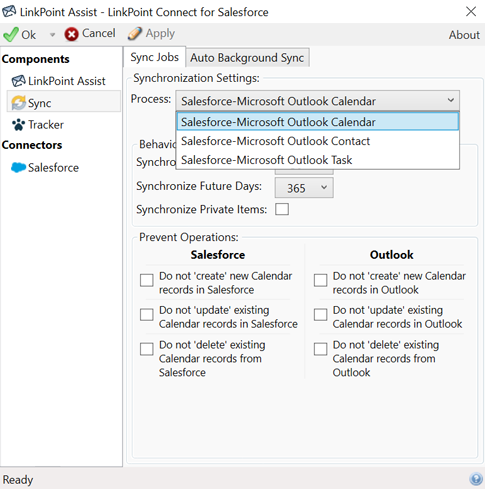The image size is (485, 489).
Task: Click the green checkmark Ok icon
Action: [11, 34]
